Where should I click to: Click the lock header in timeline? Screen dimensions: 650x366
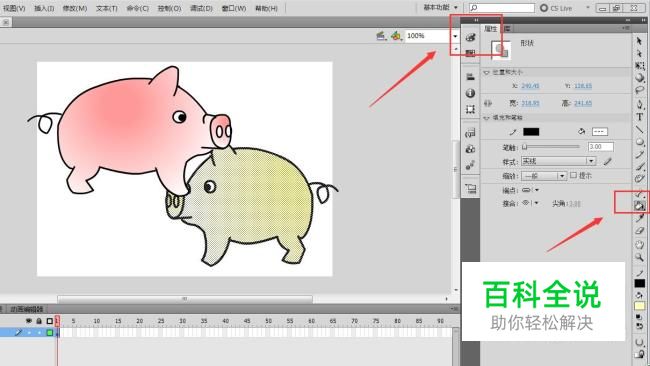(x=39, y=321)
